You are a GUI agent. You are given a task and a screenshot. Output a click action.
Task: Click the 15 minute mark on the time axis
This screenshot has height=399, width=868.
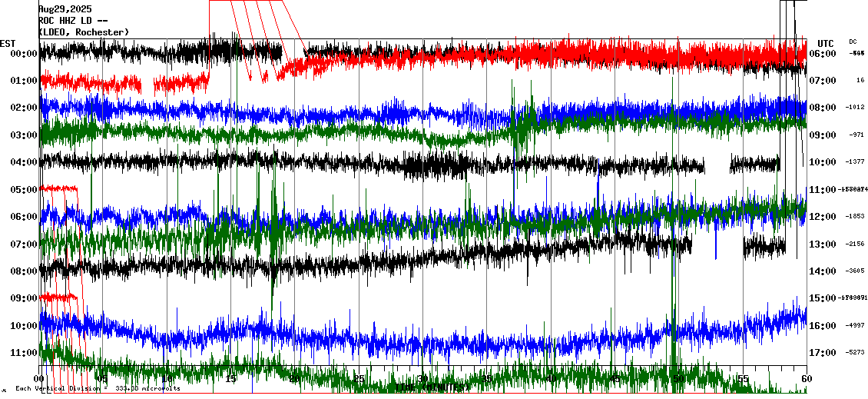[x=231, y=379]
